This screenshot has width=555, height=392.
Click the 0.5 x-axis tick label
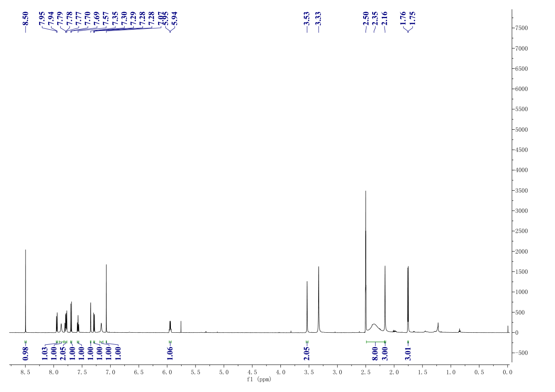tap(479, 372)
